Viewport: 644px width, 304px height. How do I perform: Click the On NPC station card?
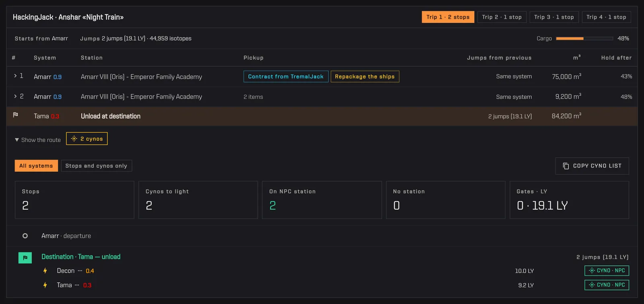[322, 200]
